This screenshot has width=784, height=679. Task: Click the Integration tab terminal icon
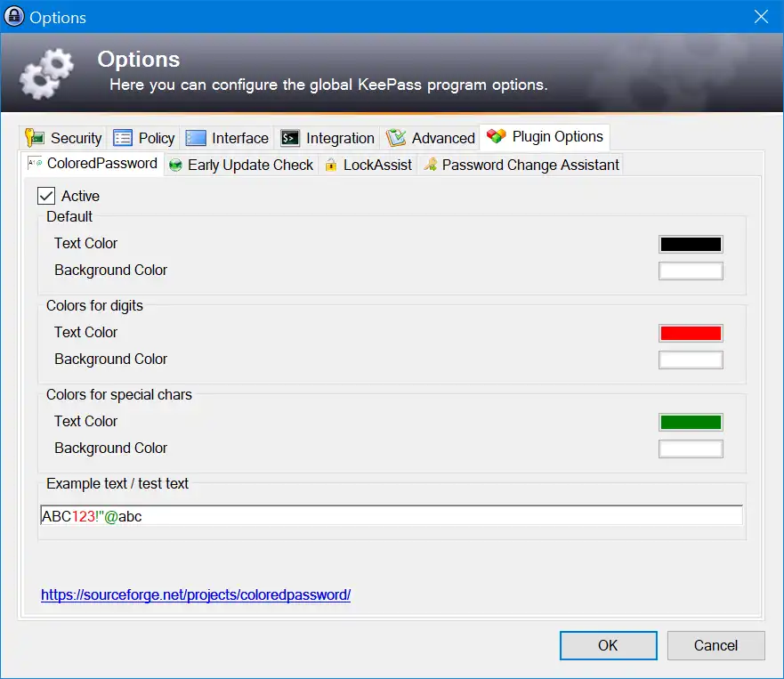[290, 138]
